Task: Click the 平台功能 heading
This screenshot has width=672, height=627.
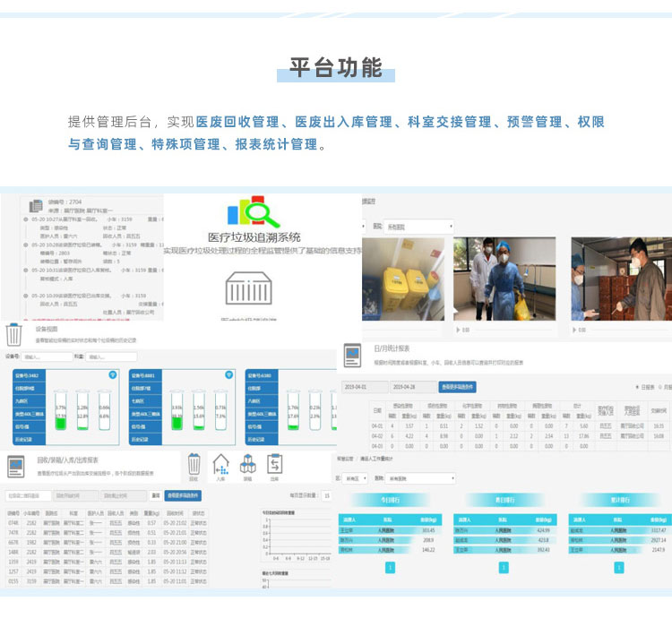Action: (x=336, y=68)
